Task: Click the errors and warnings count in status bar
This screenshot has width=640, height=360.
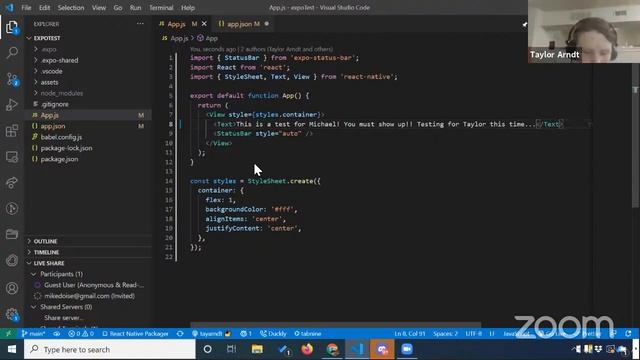Action: tap(81, 333)
